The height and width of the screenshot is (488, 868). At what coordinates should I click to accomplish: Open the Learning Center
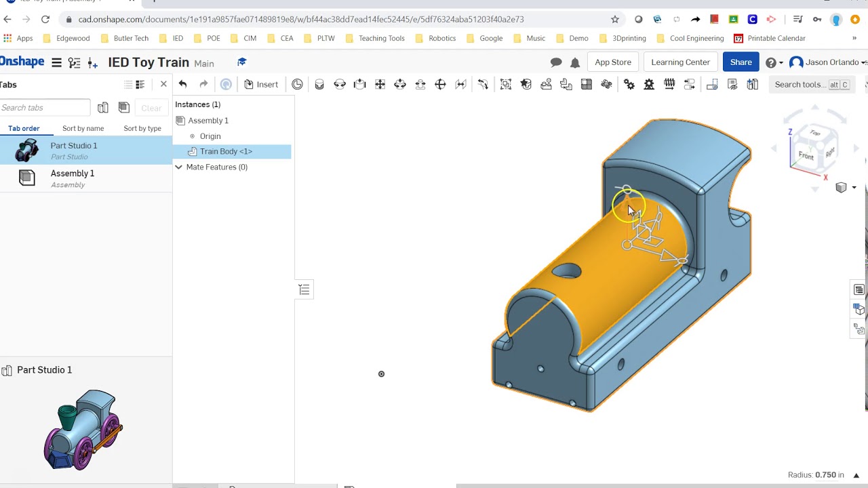(x=680, y=62)
